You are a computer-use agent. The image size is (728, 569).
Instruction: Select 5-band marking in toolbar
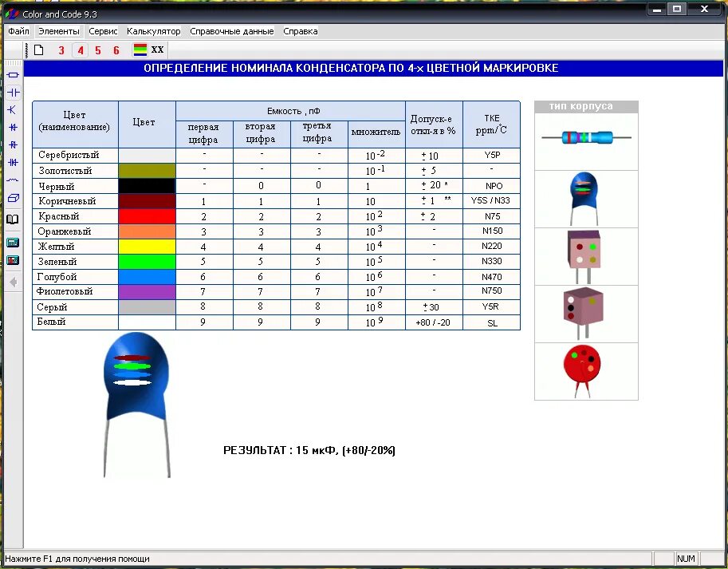point(98,50)
